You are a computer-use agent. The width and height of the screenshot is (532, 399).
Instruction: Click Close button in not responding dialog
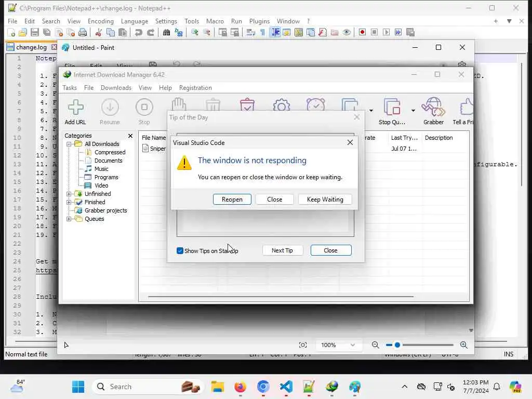[274, 199]
